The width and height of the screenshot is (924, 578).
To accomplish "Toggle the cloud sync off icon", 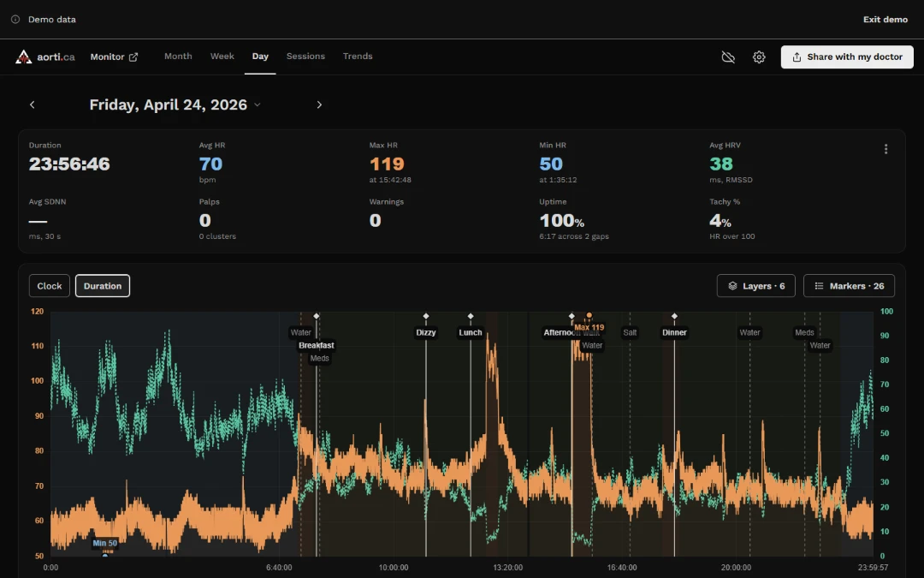I will 728,57.
